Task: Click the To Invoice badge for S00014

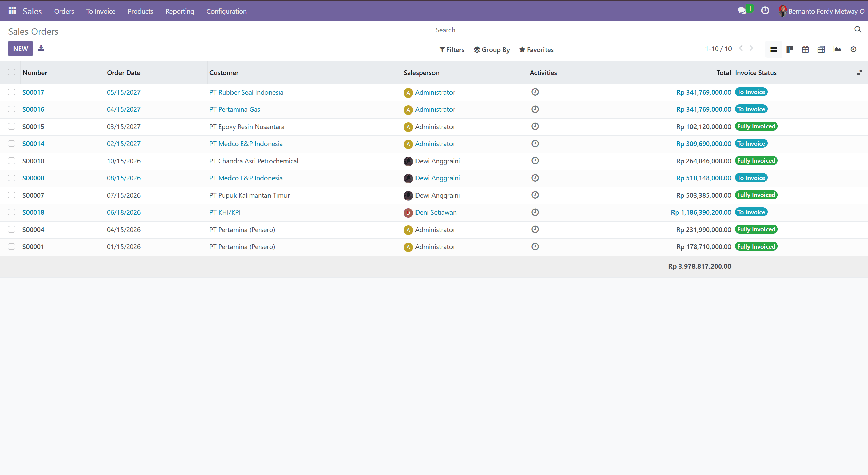Action: pyautogui.click(x=751, y=143)
